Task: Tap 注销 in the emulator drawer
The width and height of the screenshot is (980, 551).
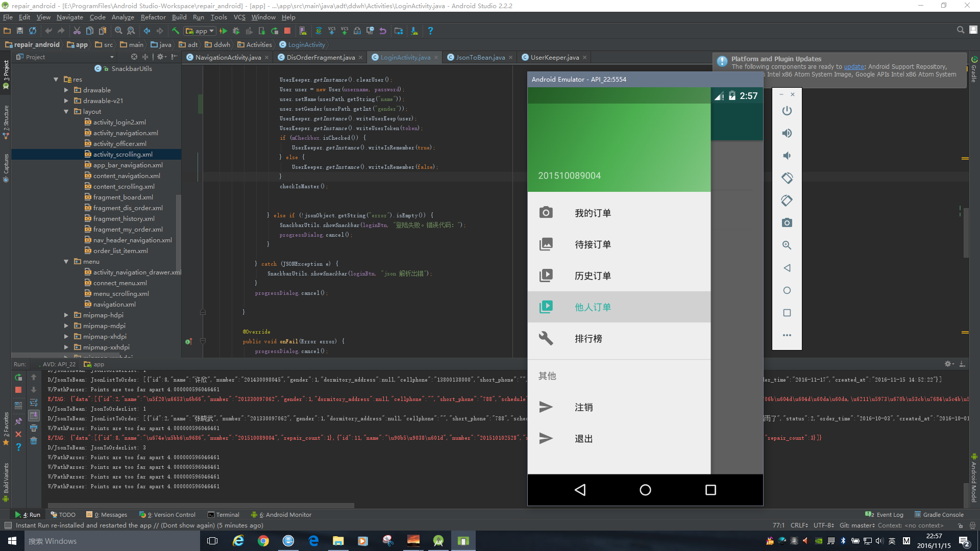Action: click(x=619, y=407)
